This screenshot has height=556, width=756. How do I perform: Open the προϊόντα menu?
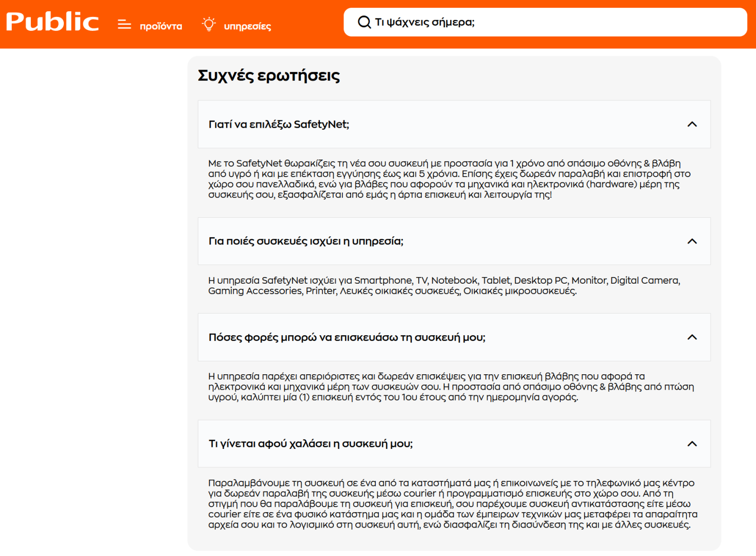click(x=161, y=26)
